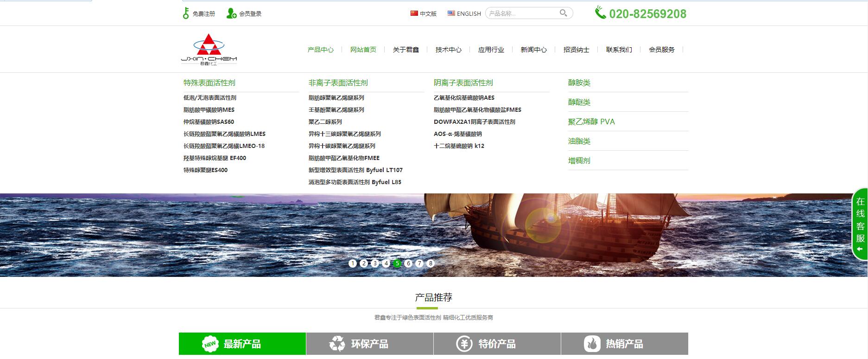Click the green phone handset icon

(x=600, y=13)
